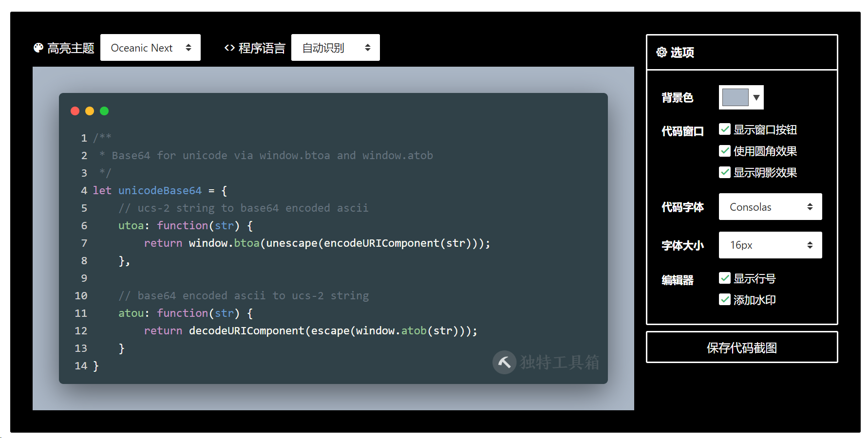Image resolution: width=868 pixels, height=438 pixels.
Task: Disable the 显示窗口按钮 checkbox
Action: [725, 129]
